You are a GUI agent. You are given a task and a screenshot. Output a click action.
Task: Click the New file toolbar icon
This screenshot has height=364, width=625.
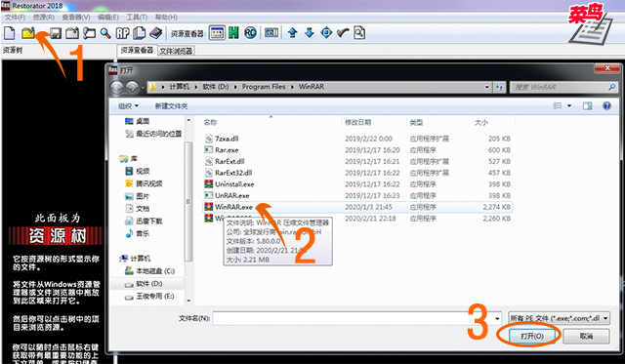pyautogui.click(x=10, y=33)
